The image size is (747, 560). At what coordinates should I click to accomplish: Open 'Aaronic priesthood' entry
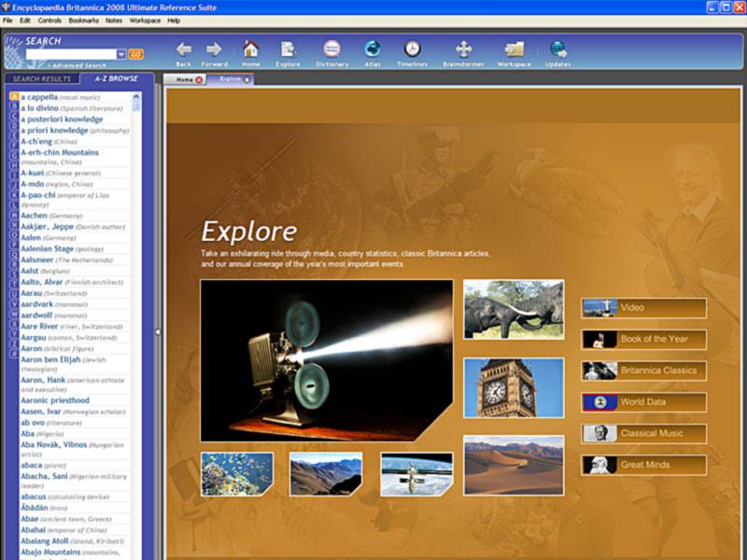pyautogui.click(x=55, y=400)
